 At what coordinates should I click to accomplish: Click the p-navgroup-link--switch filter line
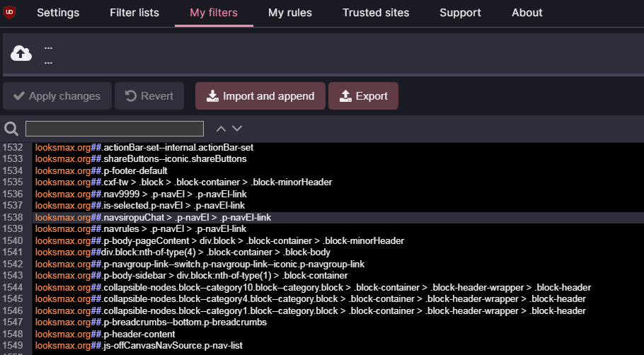pos(200,264)
